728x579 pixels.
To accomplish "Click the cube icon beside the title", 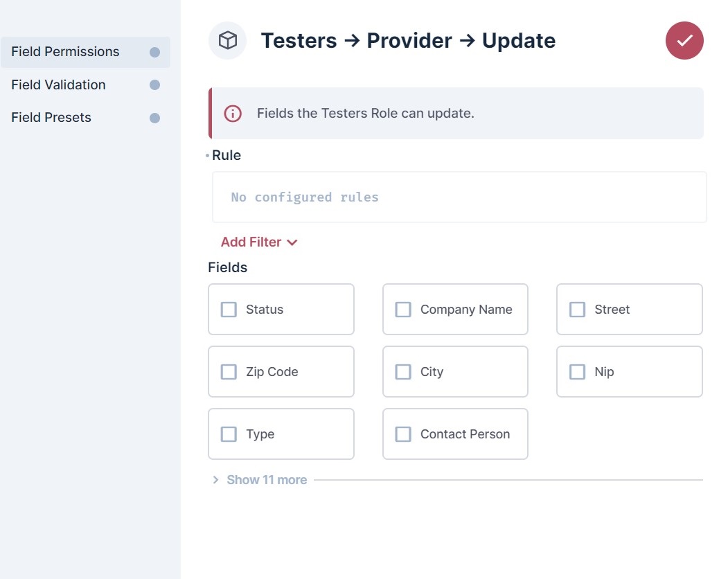I will tap(227, 40).
